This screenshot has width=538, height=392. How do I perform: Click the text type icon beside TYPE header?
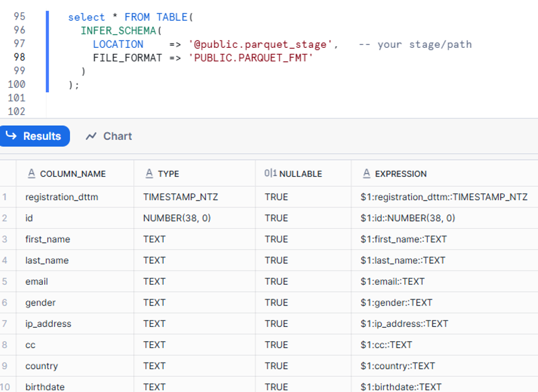click(149, 174)
